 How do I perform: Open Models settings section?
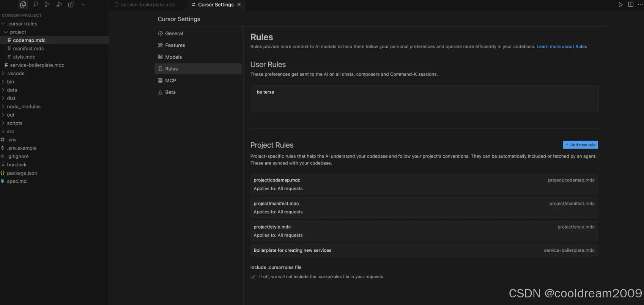[198, 57]
